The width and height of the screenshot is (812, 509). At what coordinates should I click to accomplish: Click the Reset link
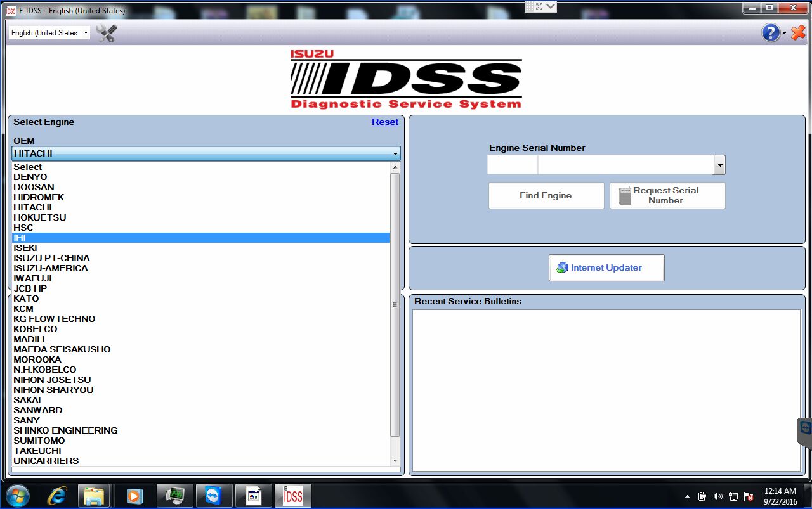coord(384,122)
